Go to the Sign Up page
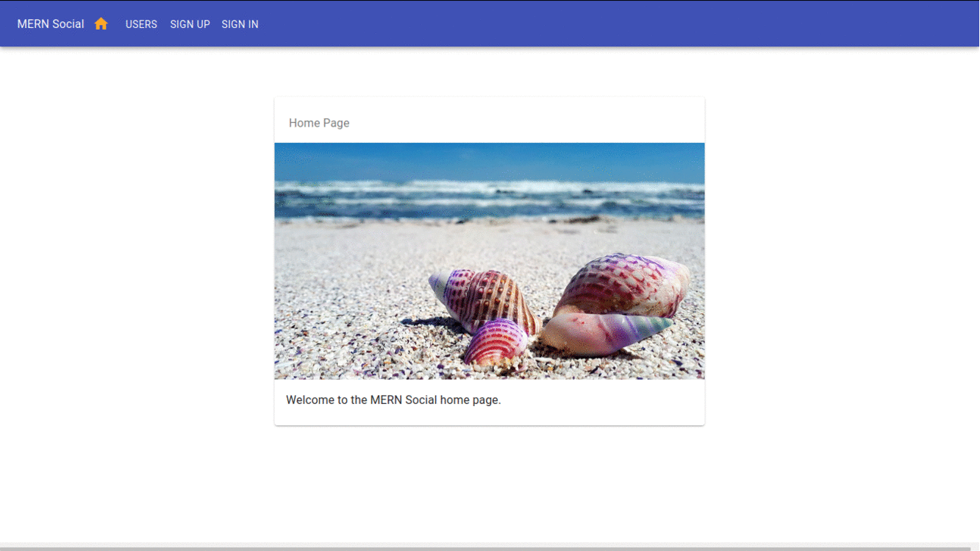Image resolution: width=980 pixels, height=551 pixels. pos(190,24)
